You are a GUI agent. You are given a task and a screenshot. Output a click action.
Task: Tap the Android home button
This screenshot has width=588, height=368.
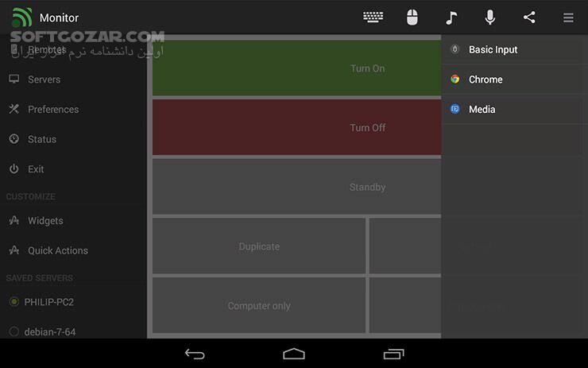pyautogui.click(x=294, y=354)
